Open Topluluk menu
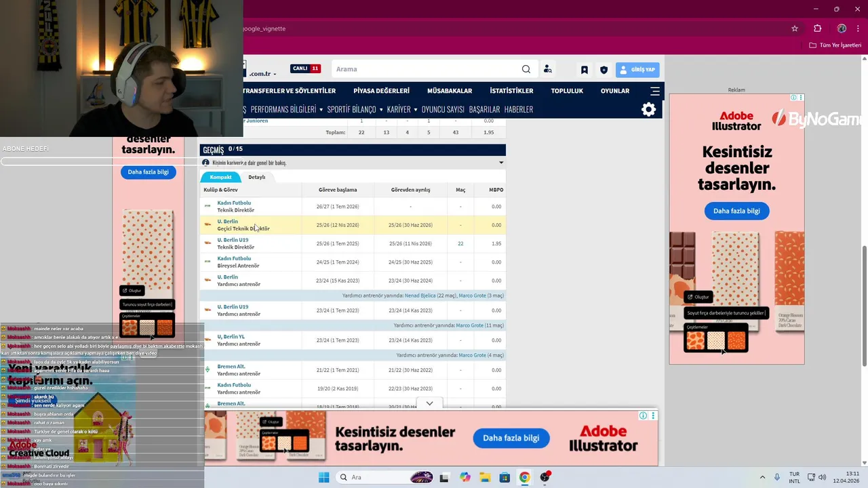Image resolution: width=868 pixels, height=488 pixels. (x=567, y=91)
